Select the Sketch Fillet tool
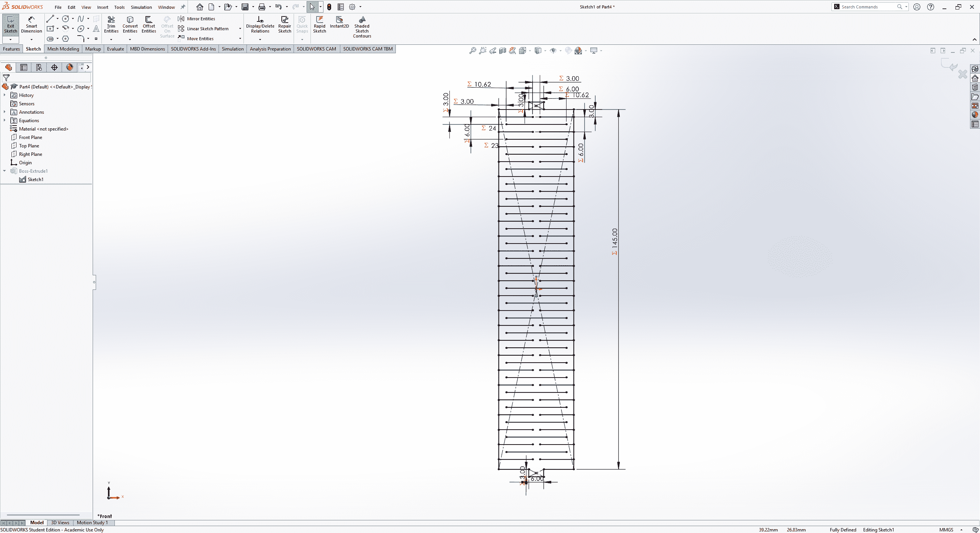The height and width of the screenshot is (533, 980). coord(81,39)
